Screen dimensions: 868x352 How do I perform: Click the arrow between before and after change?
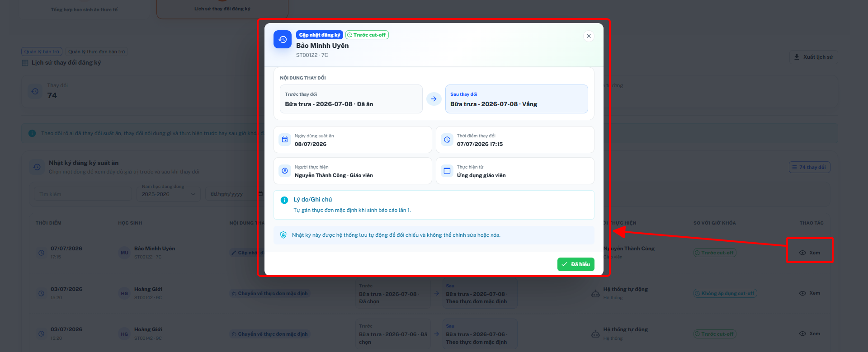(434, 99)
